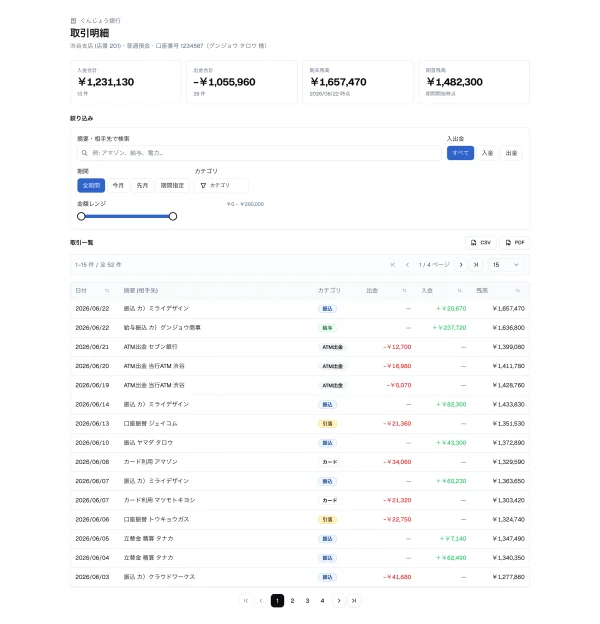Click the ¥1,657,470 balance summary card
Viewport: 600px width, 624px height.
(358, 82)
